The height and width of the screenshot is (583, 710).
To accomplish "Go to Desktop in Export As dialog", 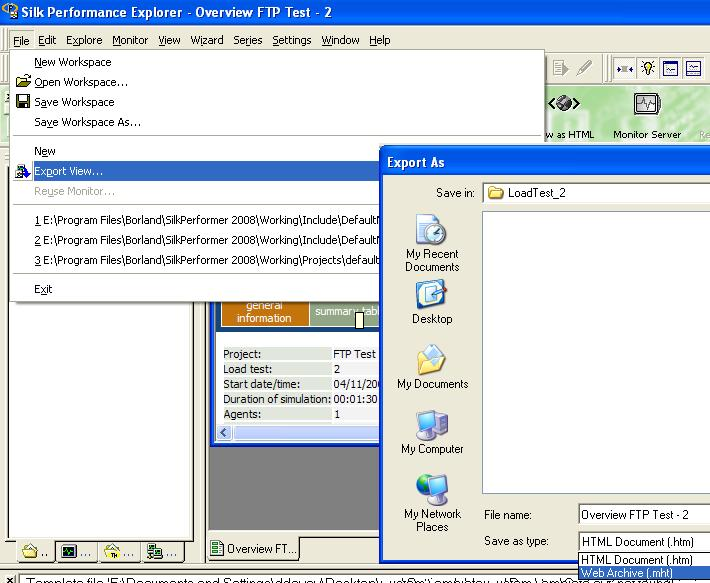I will click(432, 302).
